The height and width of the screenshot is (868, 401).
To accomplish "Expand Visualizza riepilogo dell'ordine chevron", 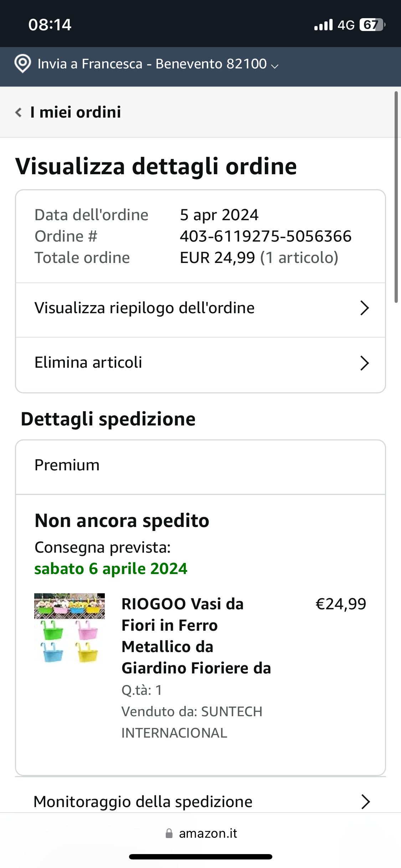I will (x=364, y=308).
